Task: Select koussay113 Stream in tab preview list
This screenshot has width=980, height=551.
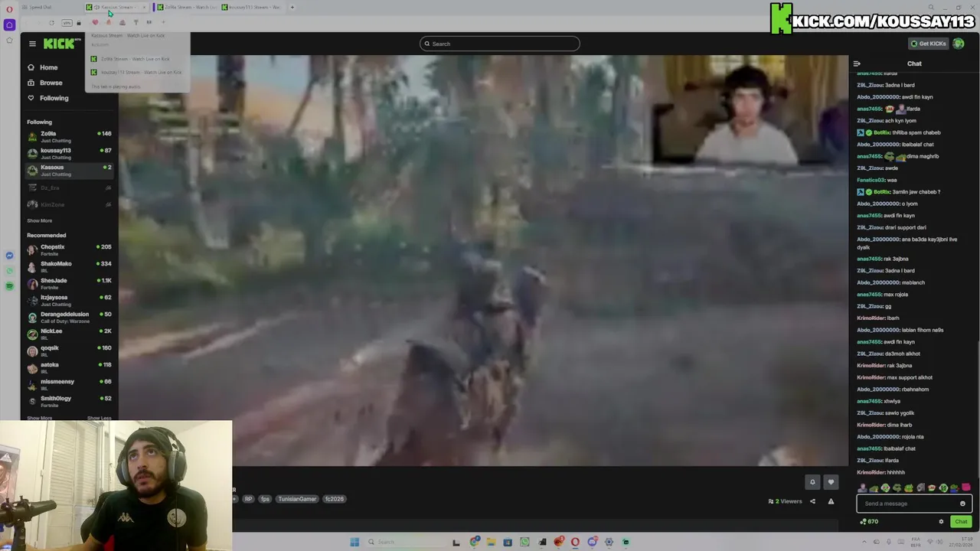Action: tap(136, 72)
